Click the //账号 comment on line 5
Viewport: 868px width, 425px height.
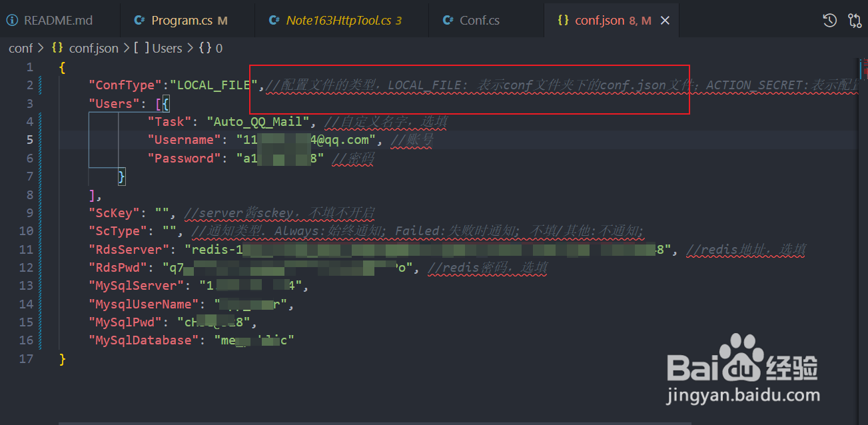pos(412,140)
